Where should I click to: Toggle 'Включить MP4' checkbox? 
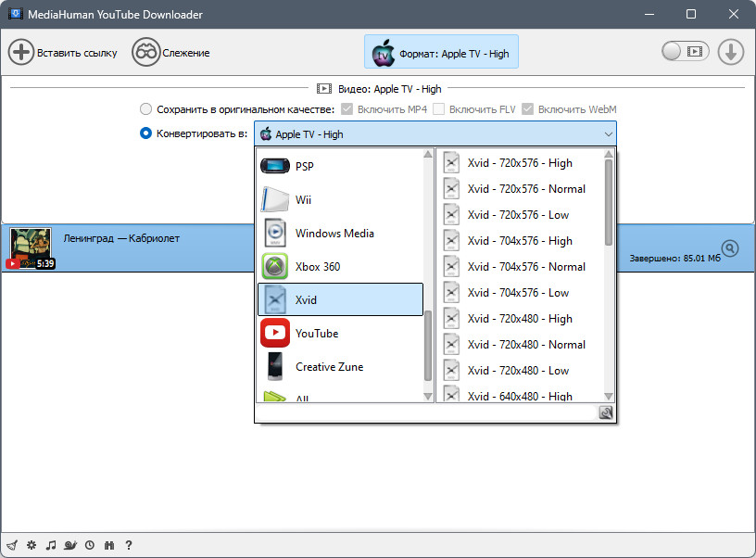(x=346, y=109)
